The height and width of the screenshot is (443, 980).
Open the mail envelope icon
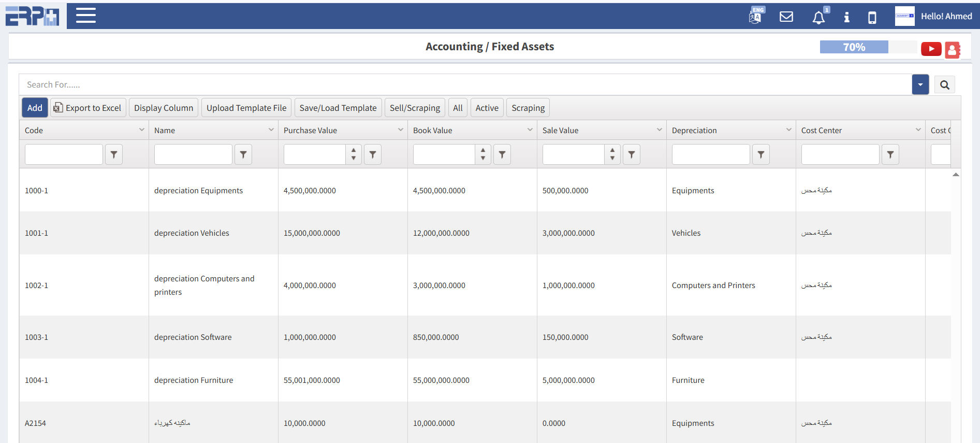pyautogui.click(x=786, y=17)
